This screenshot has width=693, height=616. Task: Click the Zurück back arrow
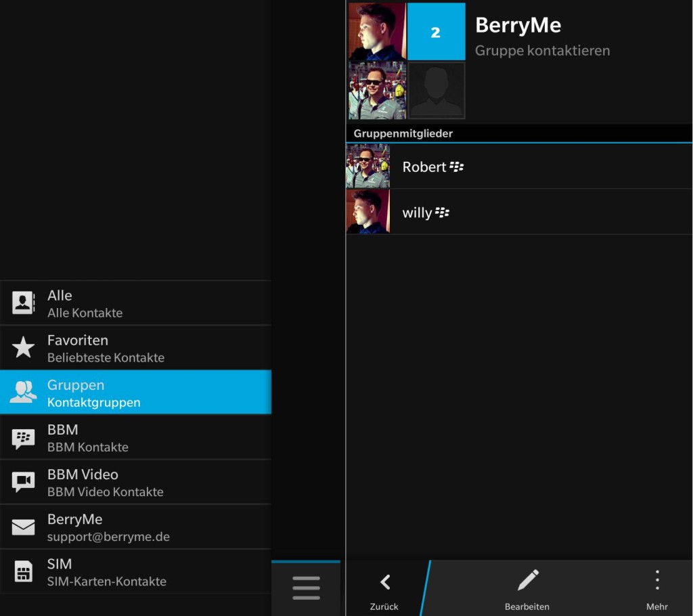[385, 582]
